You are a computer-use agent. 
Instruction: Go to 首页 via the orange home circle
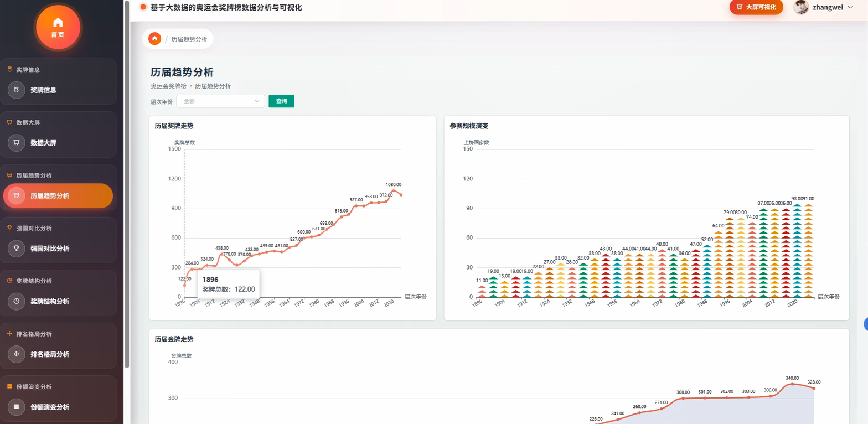click(58, 27)
